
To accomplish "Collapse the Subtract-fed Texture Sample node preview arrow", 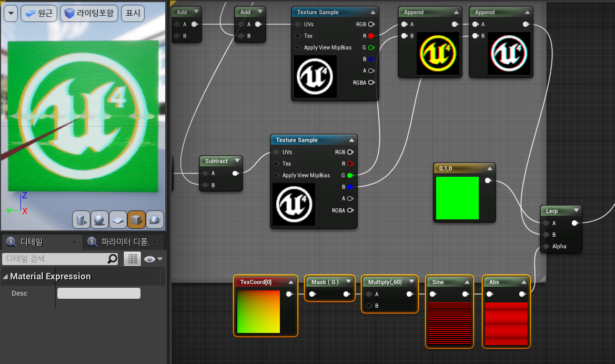I will 352,140.
